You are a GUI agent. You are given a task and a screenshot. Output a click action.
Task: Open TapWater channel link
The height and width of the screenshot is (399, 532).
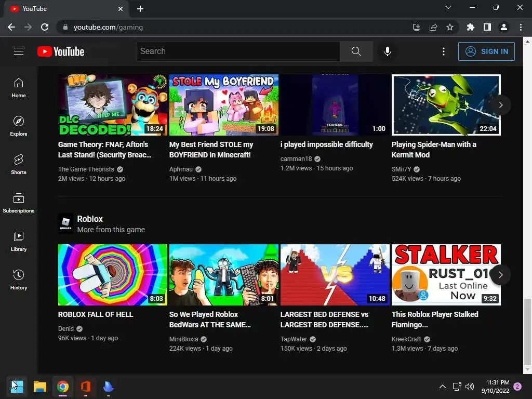(294, 339)
